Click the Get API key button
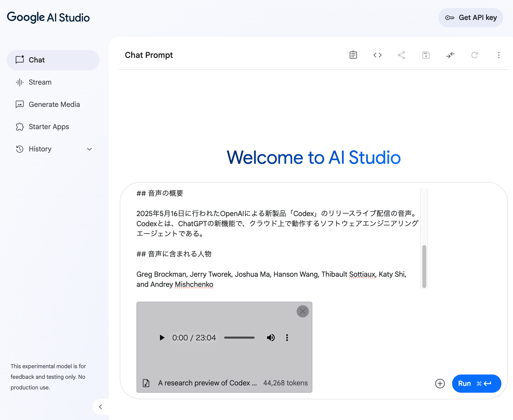 click(471, 18)
